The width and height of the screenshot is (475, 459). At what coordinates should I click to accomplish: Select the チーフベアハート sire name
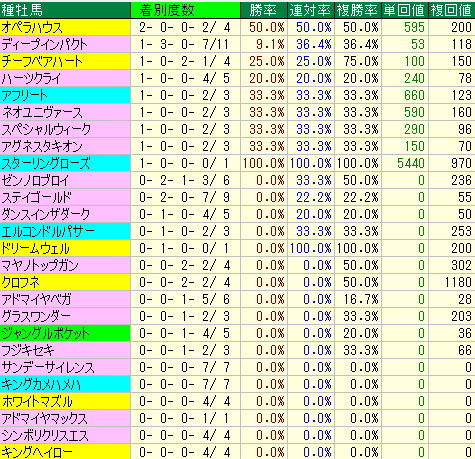click(x=65, y=61)
